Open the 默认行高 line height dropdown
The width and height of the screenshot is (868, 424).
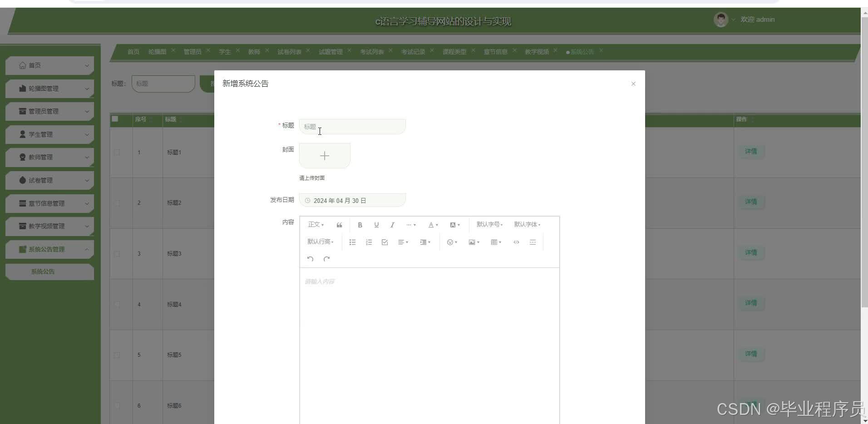(320, 242)
